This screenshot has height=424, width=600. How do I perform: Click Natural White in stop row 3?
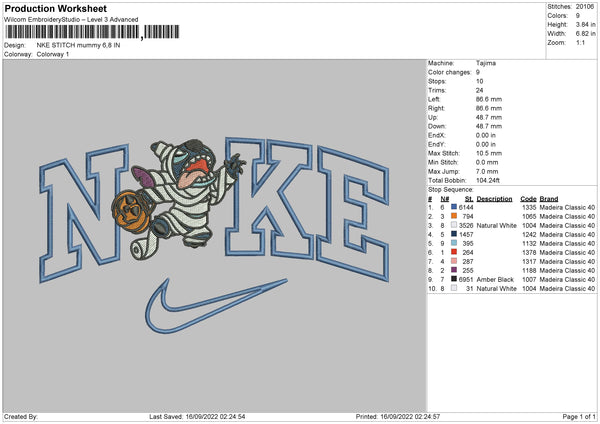click(497, 225)
